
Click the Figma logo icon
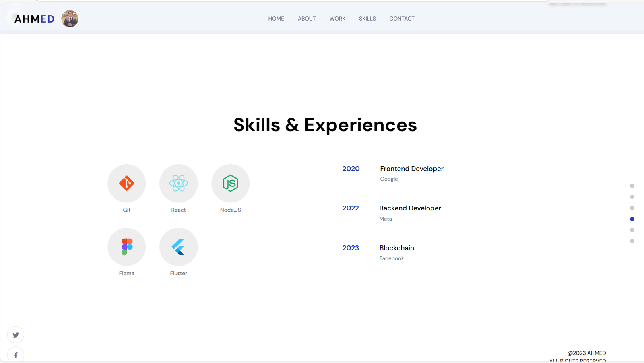[x=126, y=247]
